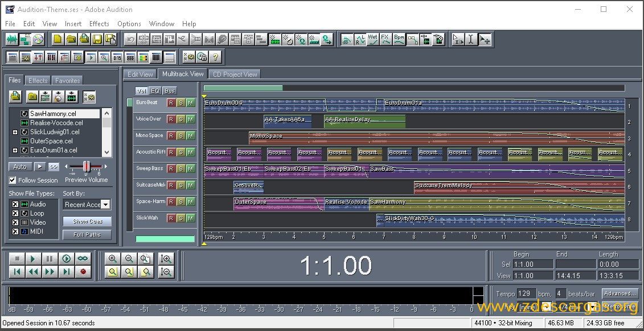The height and width of the screenshot is (331, 644).
Task: Click the CD Project View disc icon
Action: (38, 39)
